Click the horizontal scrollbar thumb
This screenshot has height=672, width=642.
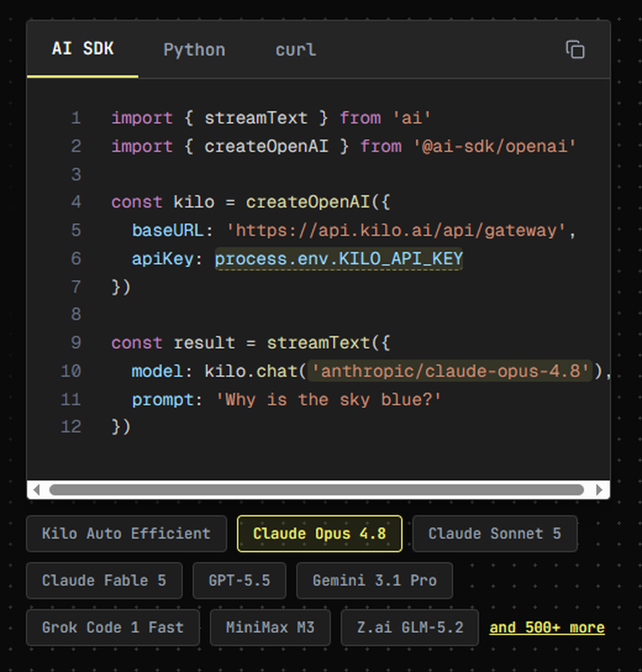tap(317, 490)
